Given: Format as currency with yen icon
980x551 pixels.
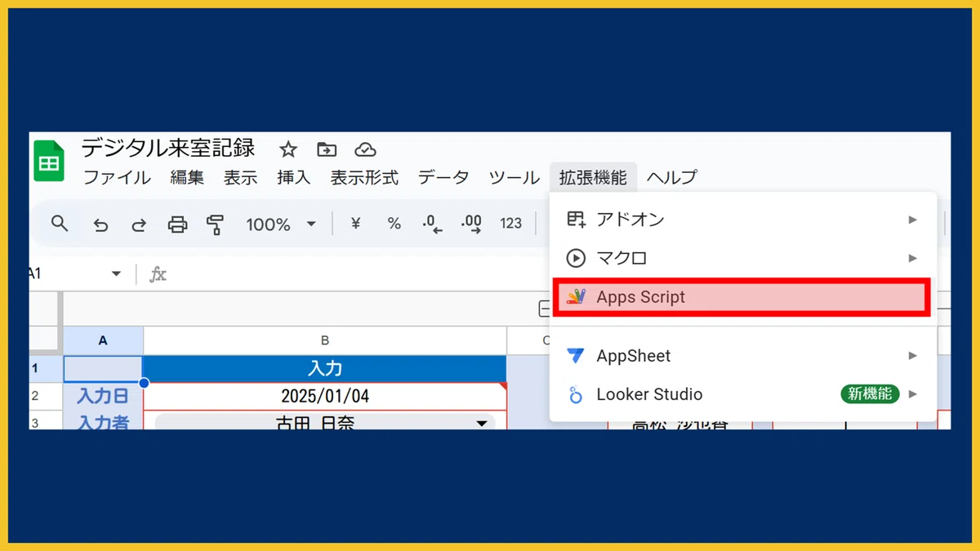Looking at the screenshot, I should 355,223.
